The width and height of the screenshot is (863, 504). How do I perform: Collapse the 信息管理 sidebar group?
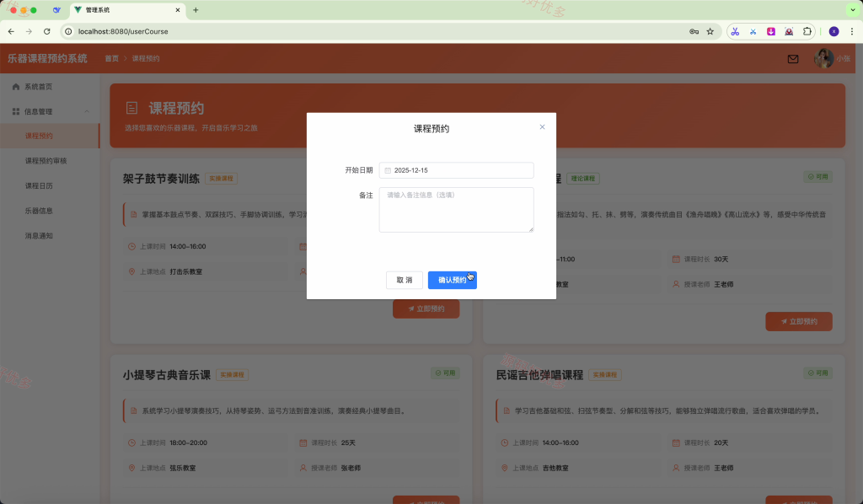pos(50,112)
